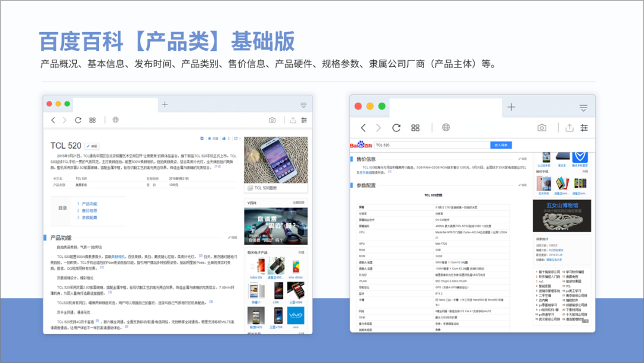Open the s39h product thumbnail

tap(276, 291)
